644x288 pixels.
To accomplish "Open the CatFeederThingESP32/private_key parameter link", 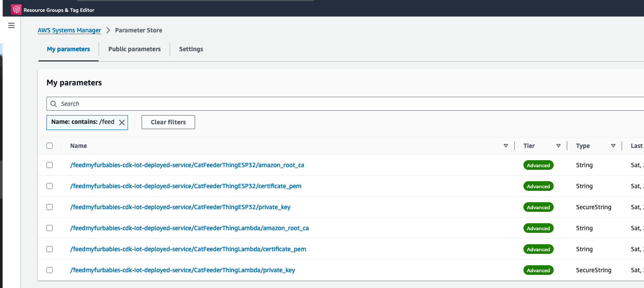I will [x=180, y=207].
